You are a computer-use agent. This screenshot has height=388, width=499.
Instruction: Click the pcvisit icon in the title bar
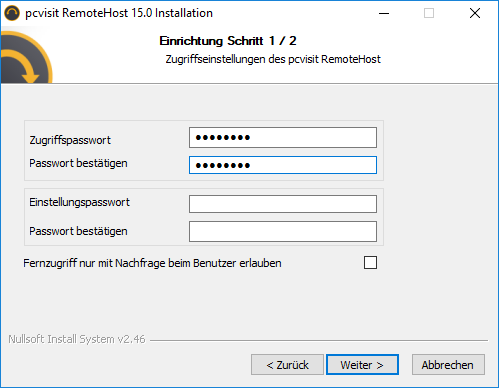pos(12,13)
